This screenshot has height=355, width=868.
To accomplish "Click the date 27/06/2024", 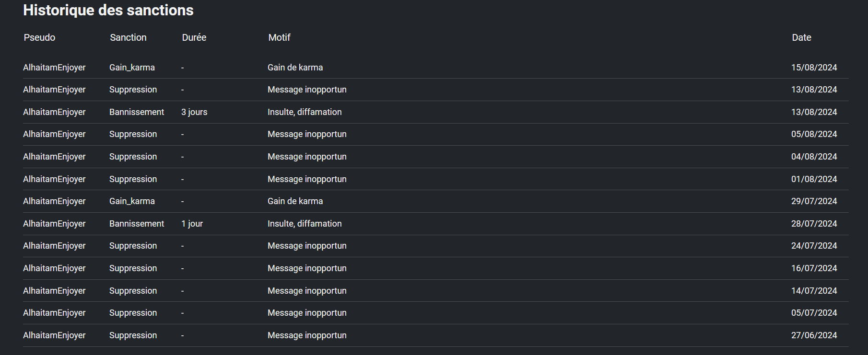I will click(x=814, y=335).
